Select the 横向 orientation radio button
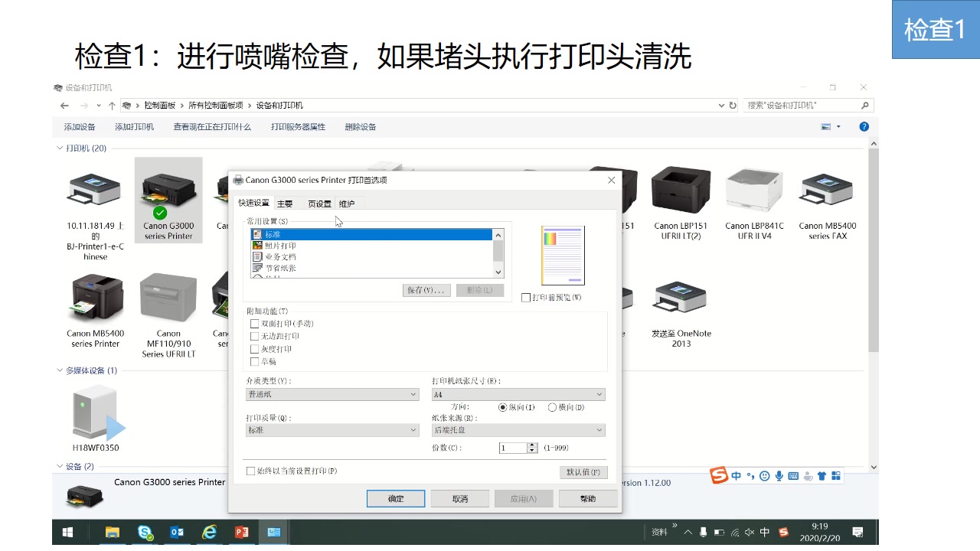 coord(553,407)
